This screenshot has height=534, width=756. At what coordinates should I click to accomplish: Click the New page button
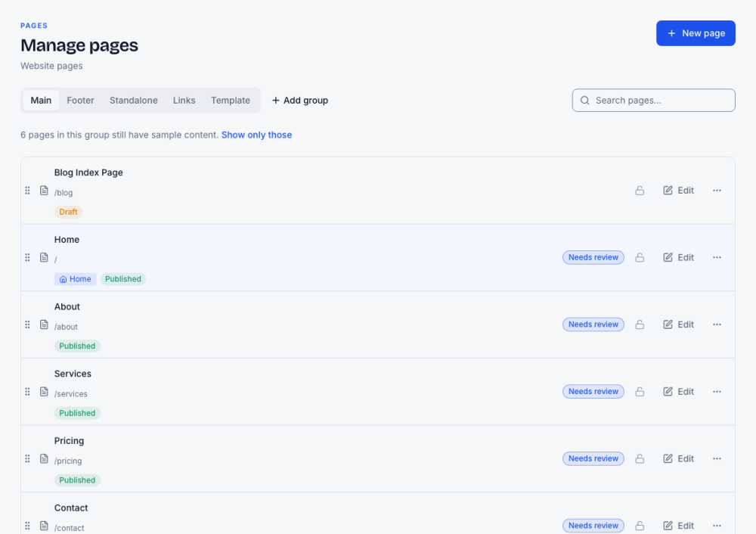tap(696, 33)
